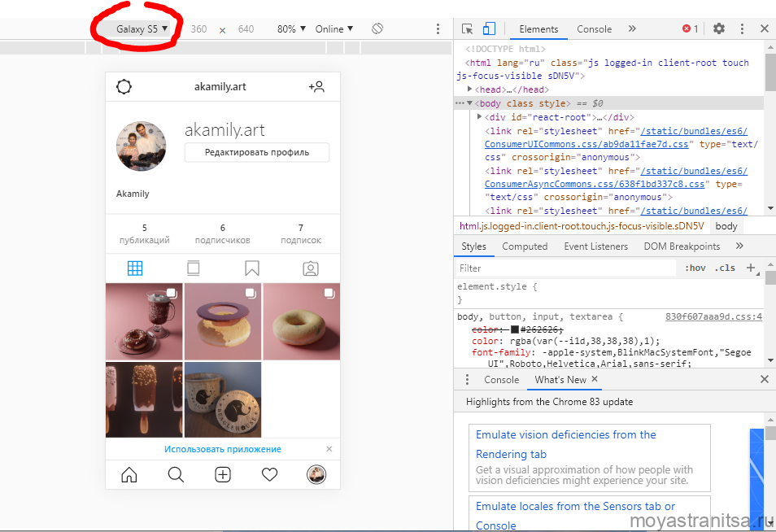Screen dimensions: 776x532
Task: Toggle the :hov element state button
Action: [x=695, y=268]
